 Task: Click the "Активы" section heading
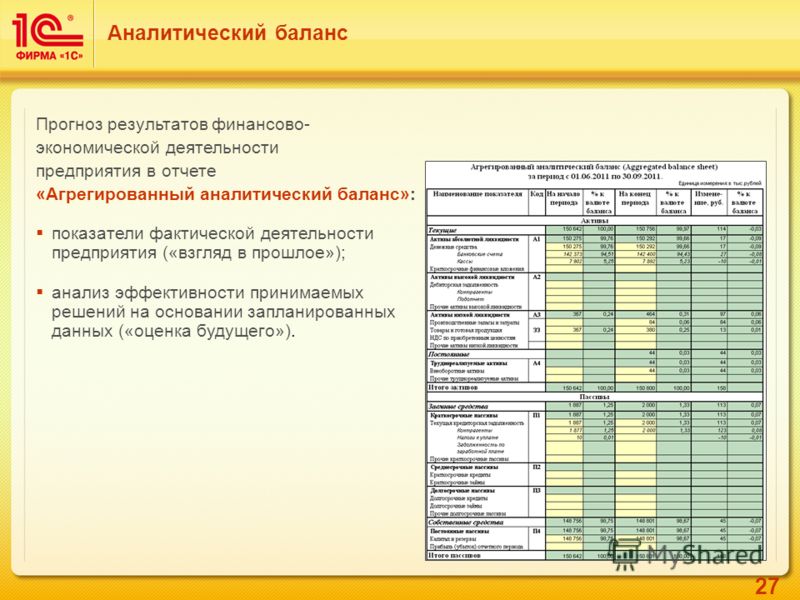594,221
